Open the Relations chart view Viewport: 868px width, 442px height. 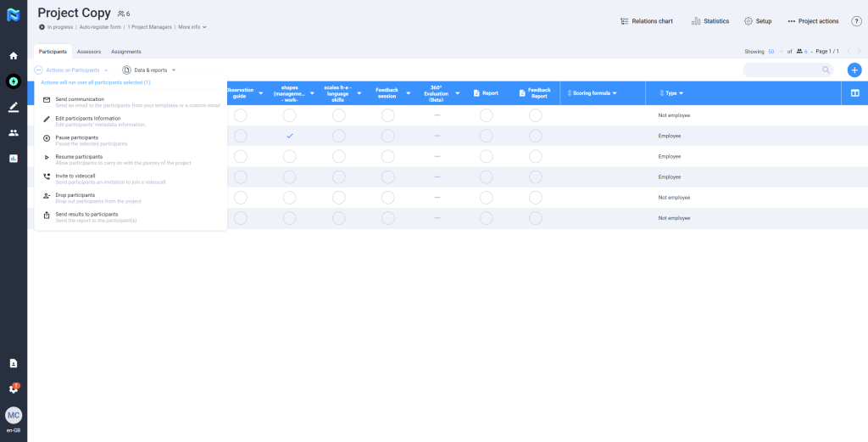pos(646,21)
